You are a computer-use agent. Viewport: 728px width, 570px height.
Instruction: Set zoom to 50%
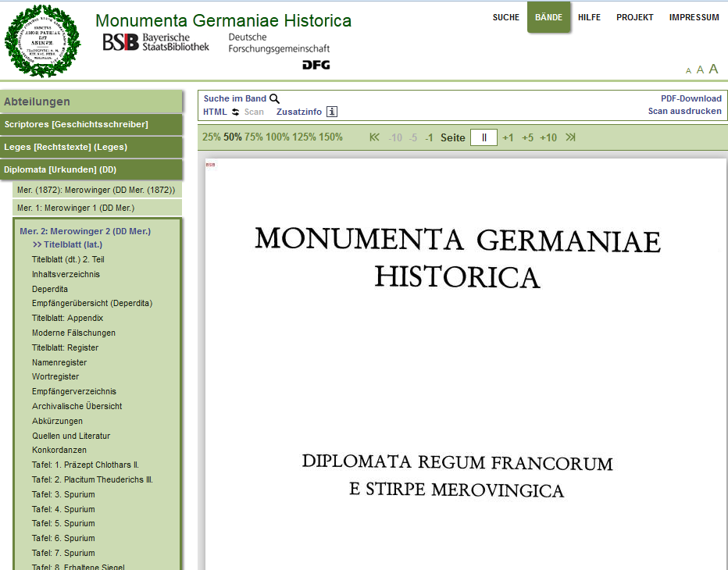pos(233,137)
